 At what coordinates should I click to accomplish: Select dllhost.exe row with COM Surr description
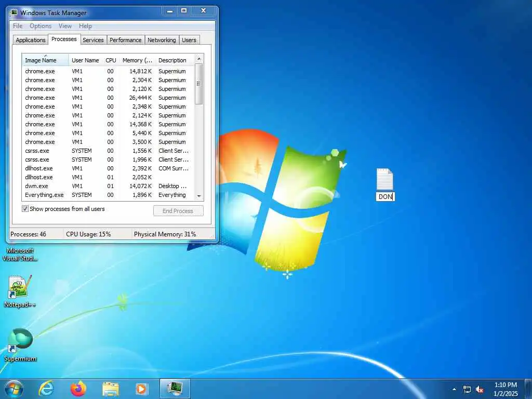click(108, 168)
